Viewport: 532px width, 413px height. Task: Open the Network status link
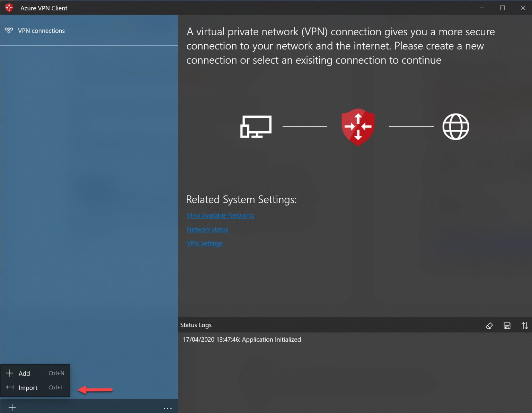point(207,229)
